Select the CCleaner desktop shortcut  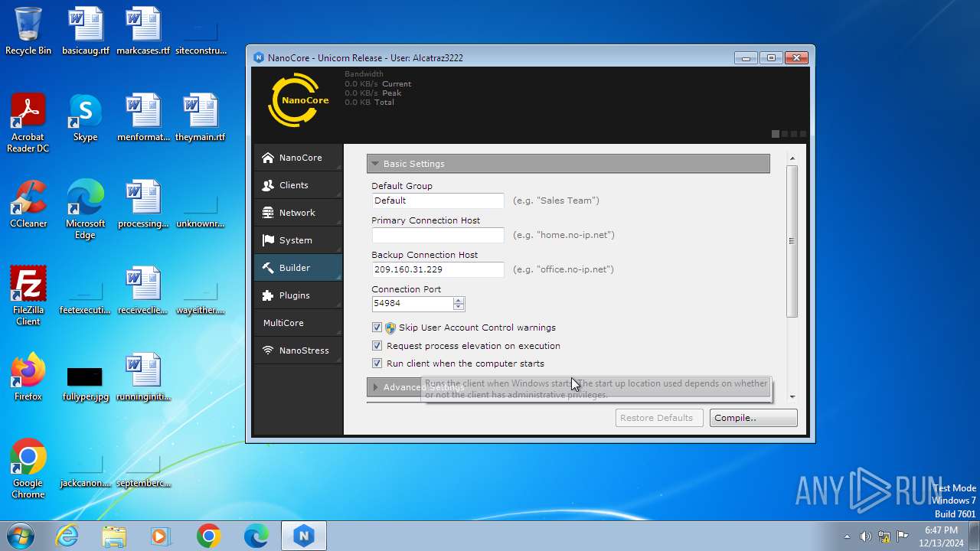pos(28,204)
